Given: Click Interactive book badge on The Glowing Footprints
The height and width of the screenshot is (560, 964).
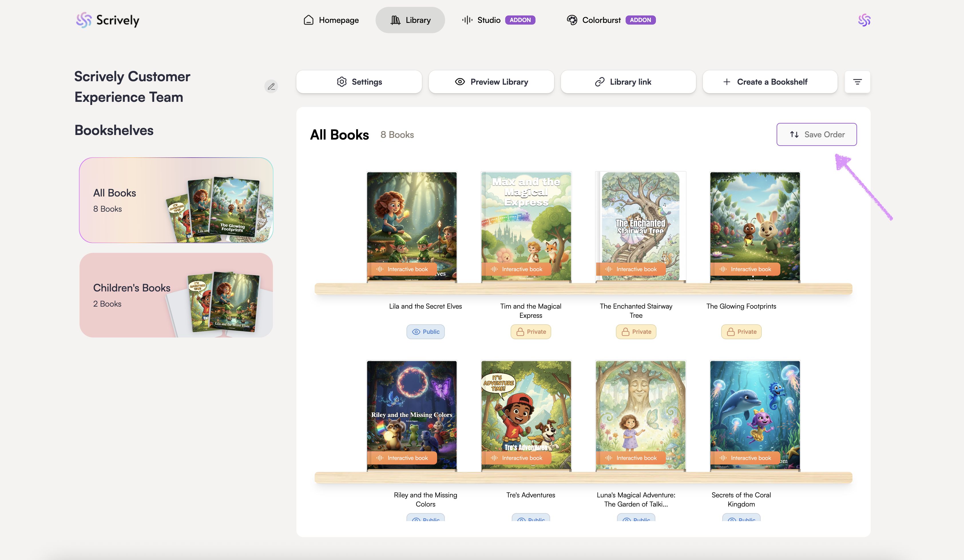Looking at the screenshot, I should pos(745,269).
